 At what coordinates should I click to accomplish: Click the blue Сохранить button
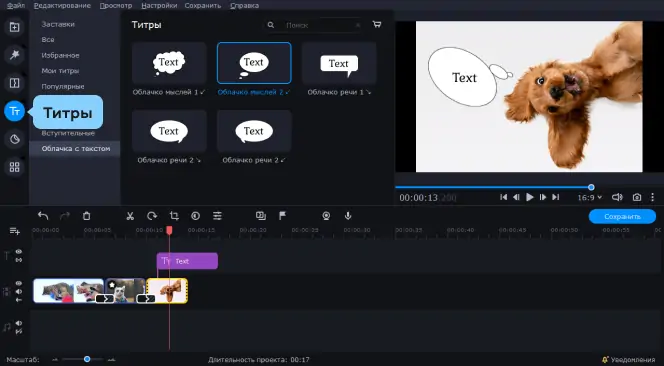pyautogui.click(x=622, y=216)
